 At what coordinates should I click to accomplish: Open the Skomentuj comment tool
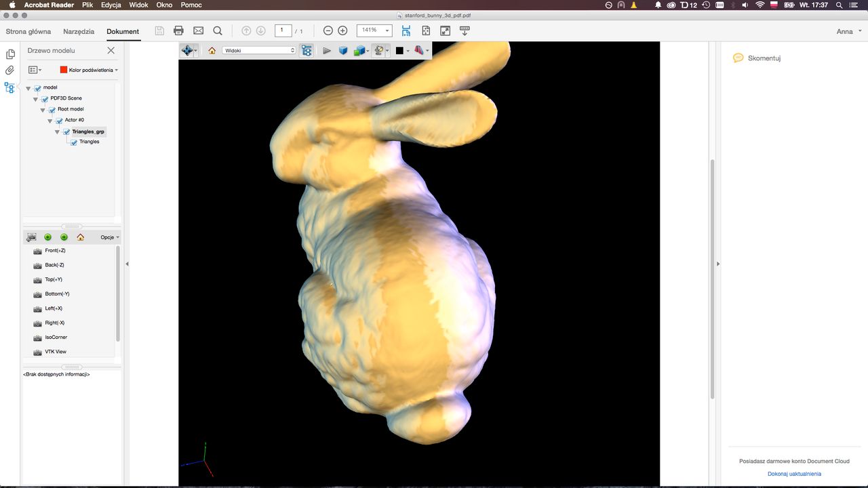pos(757,58)
